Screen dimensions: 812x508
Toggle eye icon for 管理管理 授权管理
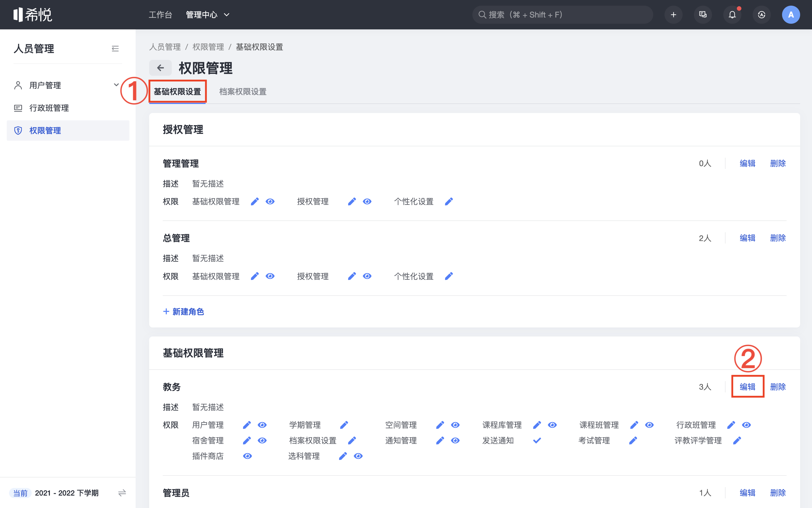pyautogui.click(x=367, y=201)
